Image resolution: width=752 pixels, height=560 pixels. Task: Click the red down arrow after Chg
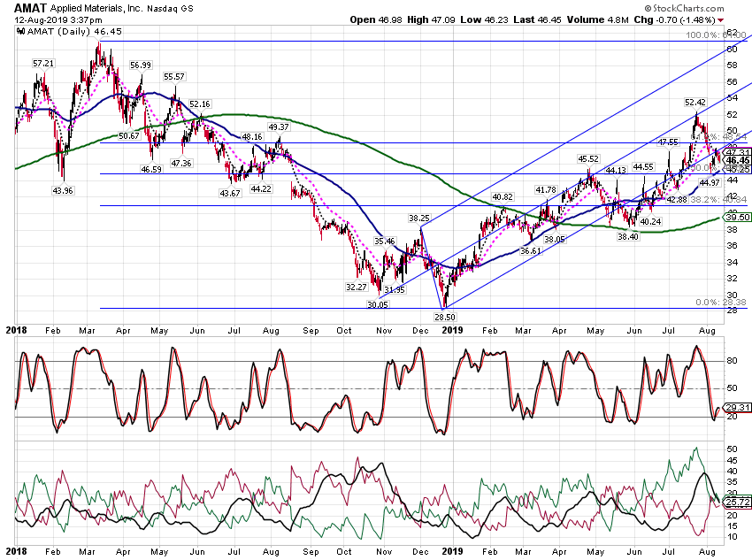pos(721,20)
